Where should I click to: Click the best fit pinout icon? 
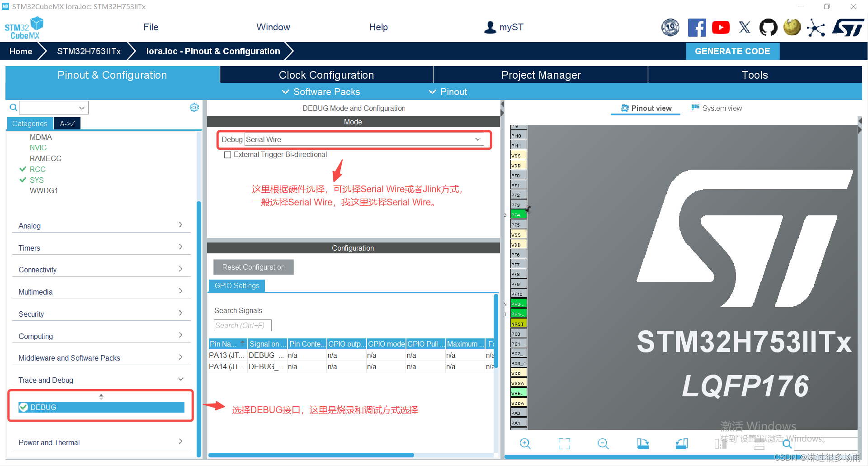(564, 443)
